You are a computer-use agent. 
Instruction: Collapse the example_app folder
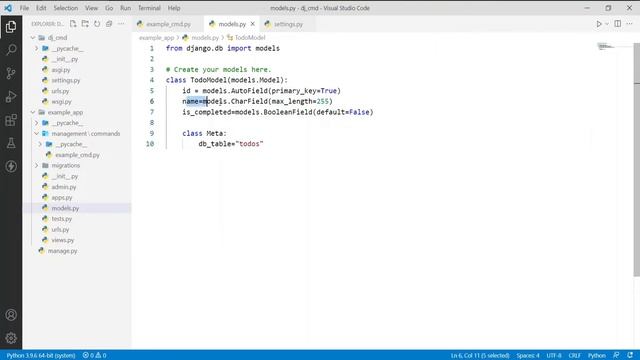33,112
